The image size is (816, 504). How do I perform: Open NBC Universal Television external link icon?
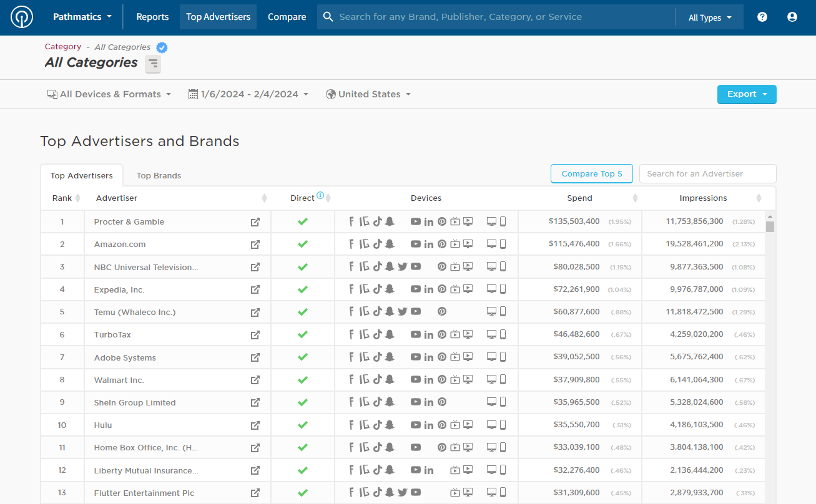click(255, 267)
